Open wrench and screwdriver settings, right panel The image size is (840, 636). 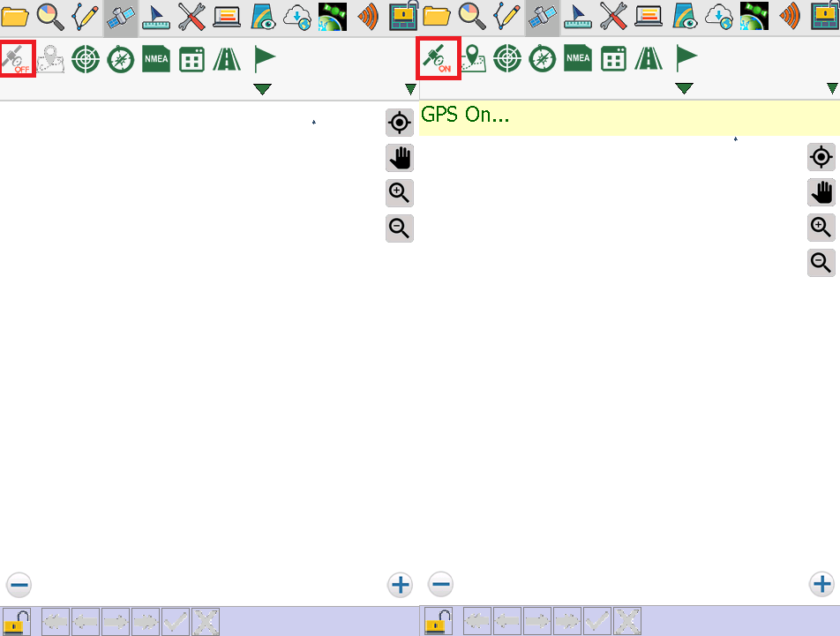(613, 17)
